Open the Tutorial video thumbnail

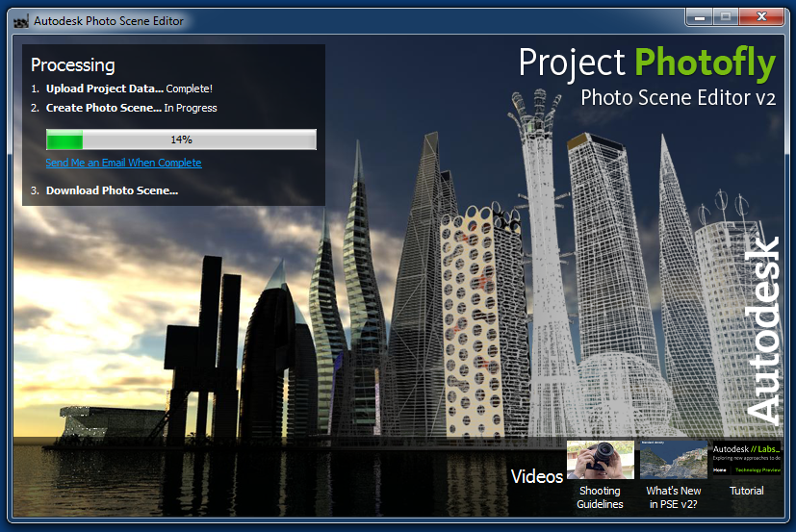click(746, 460)
